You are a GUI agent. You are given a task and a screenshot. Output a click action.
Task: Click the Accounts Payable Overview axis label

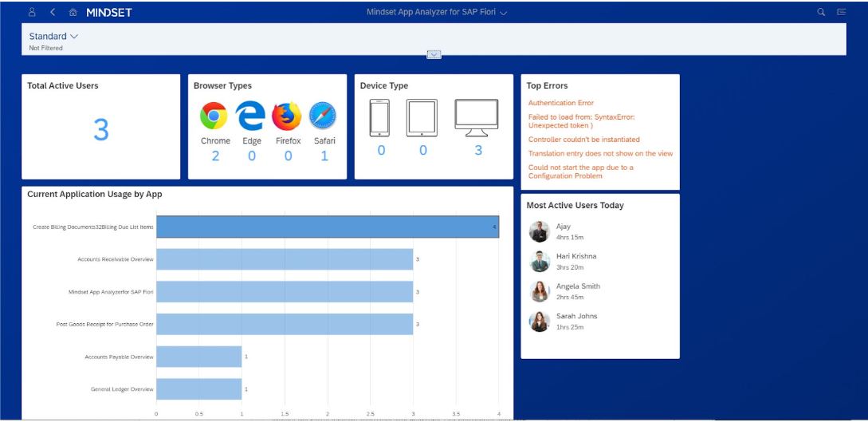(x=119, y=357)
